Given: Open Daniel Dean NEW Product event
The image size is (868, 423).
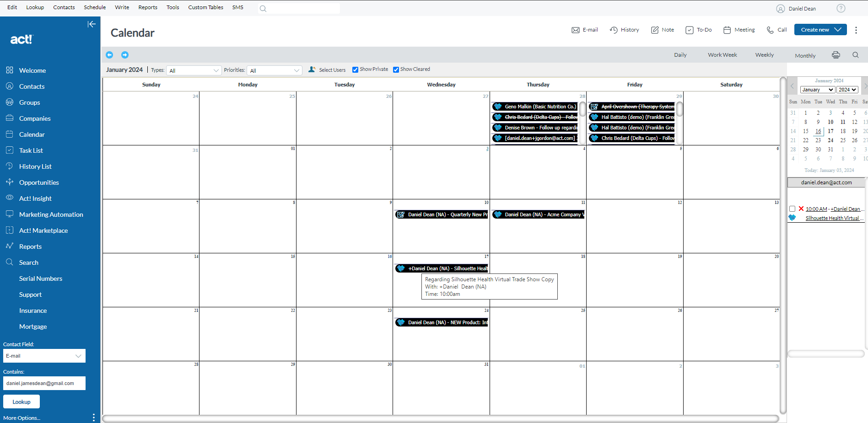Looking at the screenshot, I should (442, 322).
